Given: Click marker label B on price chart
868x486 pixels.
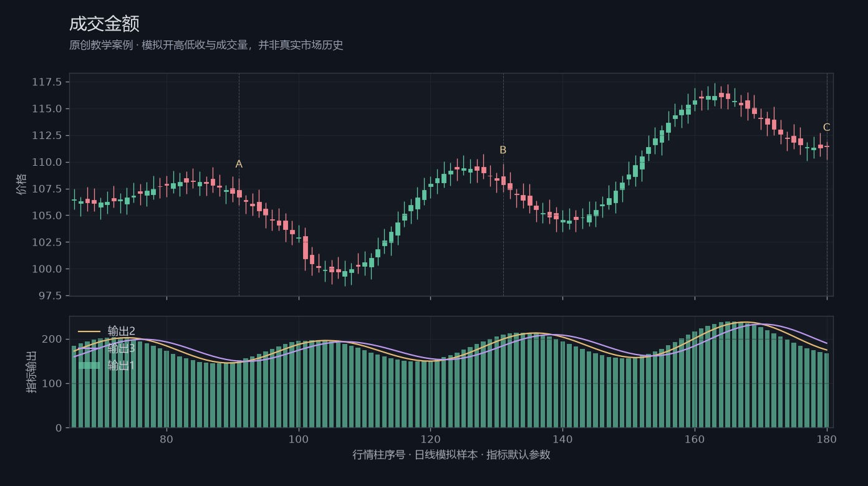Looking at the screenshot, I should pyautogui.click(x=503, y=150).
